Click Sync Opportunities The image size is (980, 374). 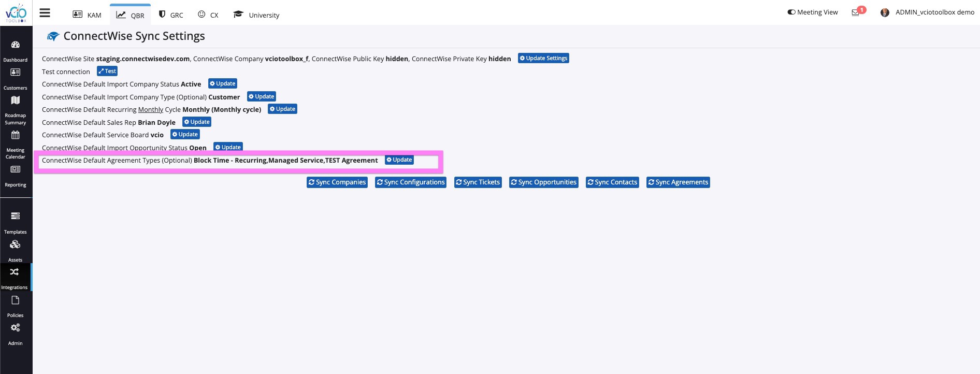point(544,182)
